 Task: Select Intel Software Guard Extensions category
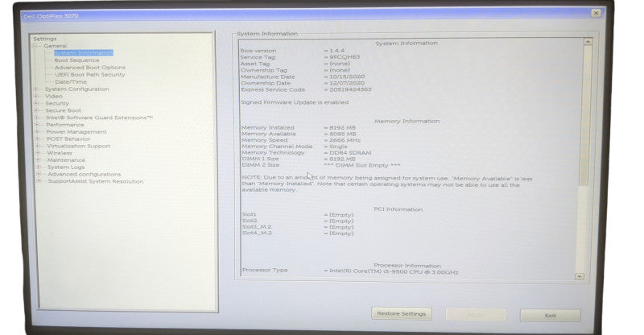(99, 118)
